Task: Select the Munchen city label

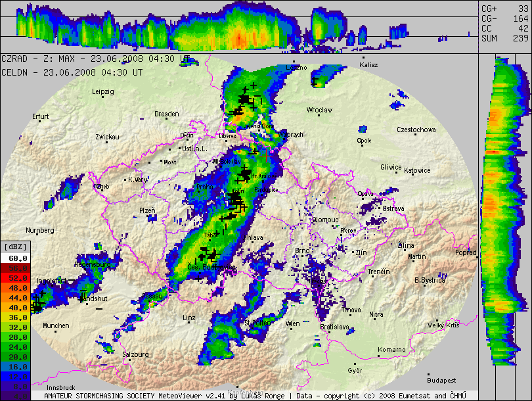Action: pyautogui.click(x=56, y=325)
